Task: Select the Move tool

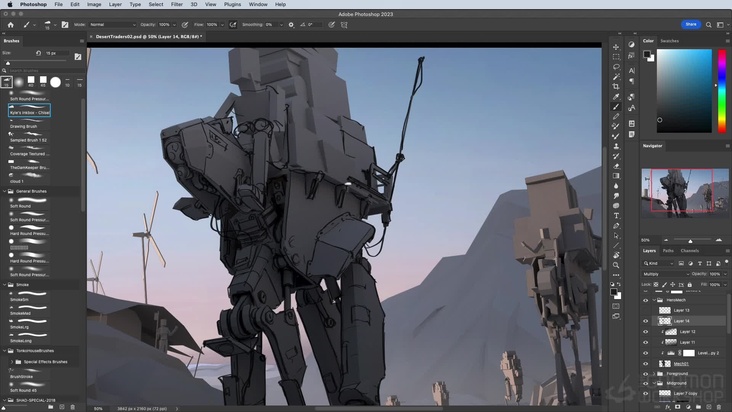Action: 616,47
